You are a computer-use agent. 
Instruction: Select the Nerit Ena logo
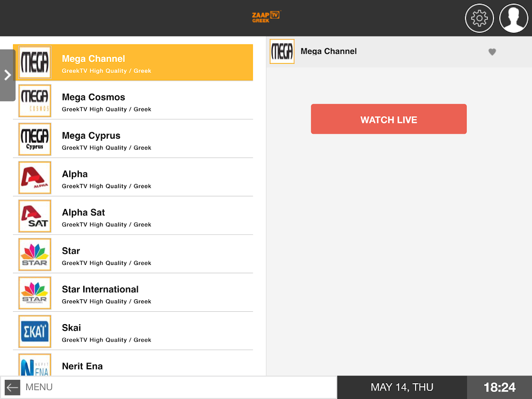click(x=35, y=365)
